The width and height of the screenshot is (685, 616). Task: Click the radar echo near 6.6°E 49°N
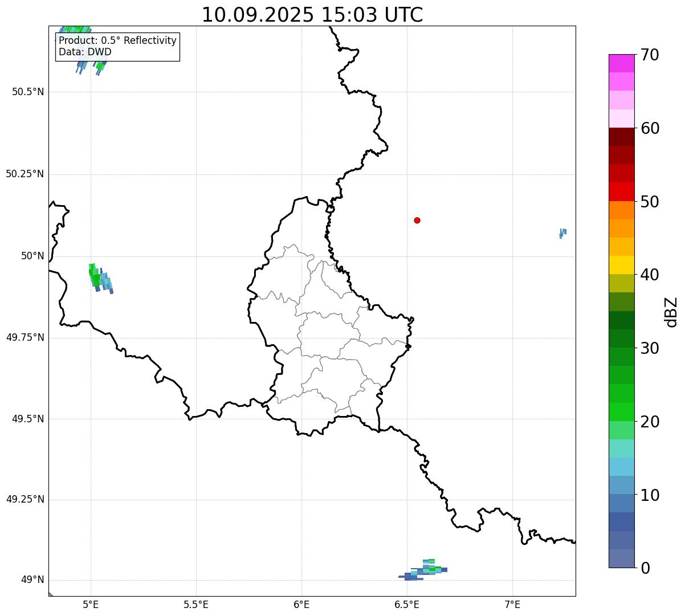(x=423, y=570)
